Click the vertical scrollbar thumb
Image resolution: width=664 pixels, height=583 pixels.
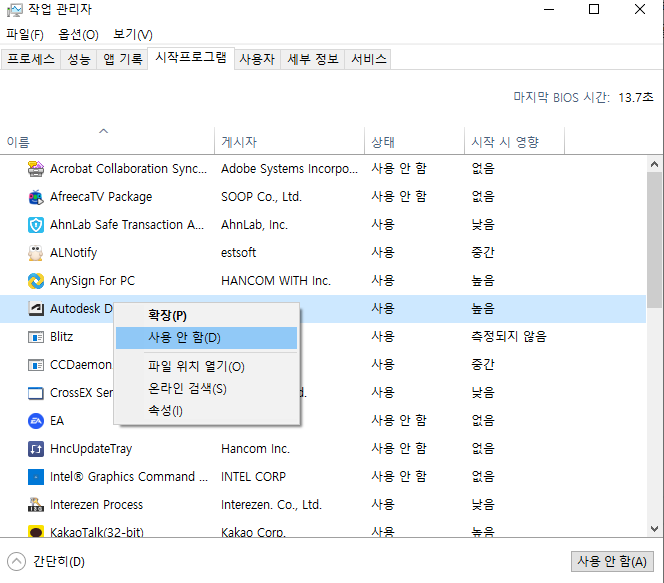[x=655, y=240]
